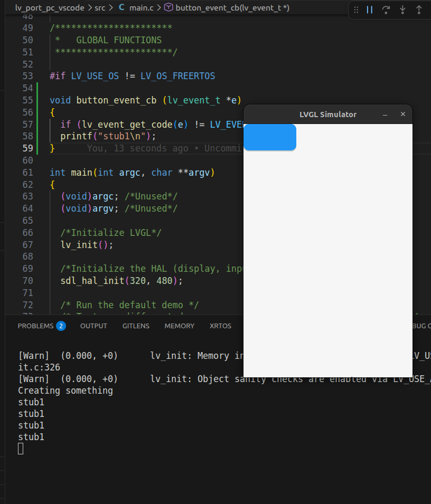Minimize the LVGL Simulator window
The height and width of the screenshot is (504, 431).
(x=385, y=115)
